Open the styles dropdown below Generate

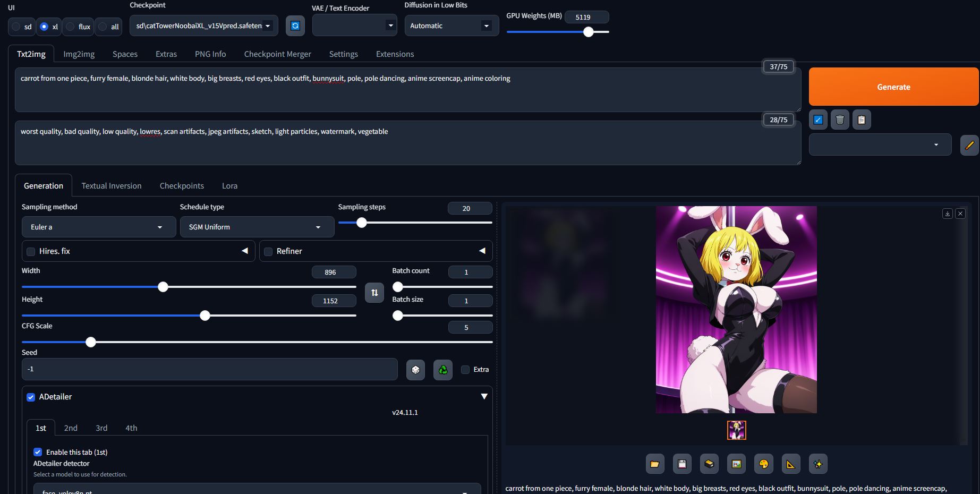[880, 145]
